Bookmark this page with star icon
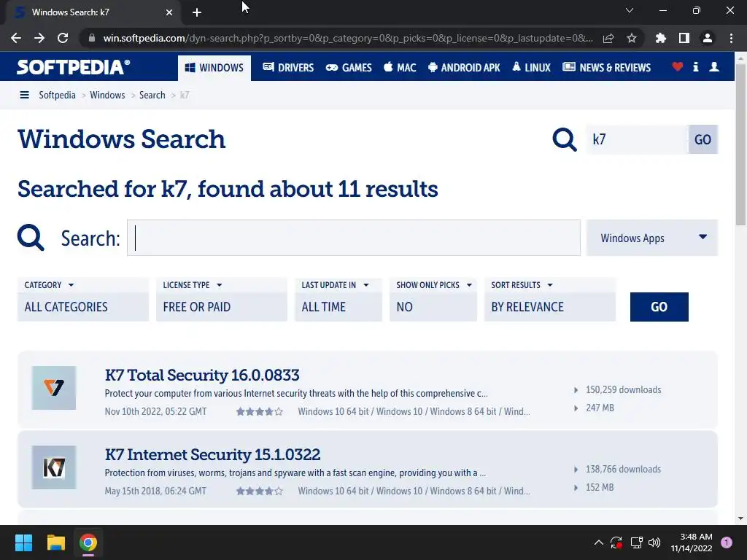The height and width of the screenshot is (560, 747). click(x=632, y=38)
